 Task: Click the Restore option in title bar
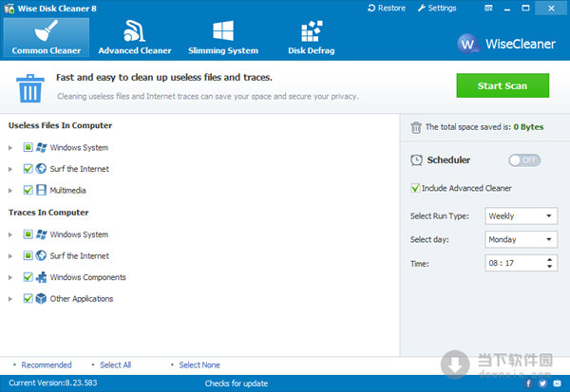(x=387, y=8)
